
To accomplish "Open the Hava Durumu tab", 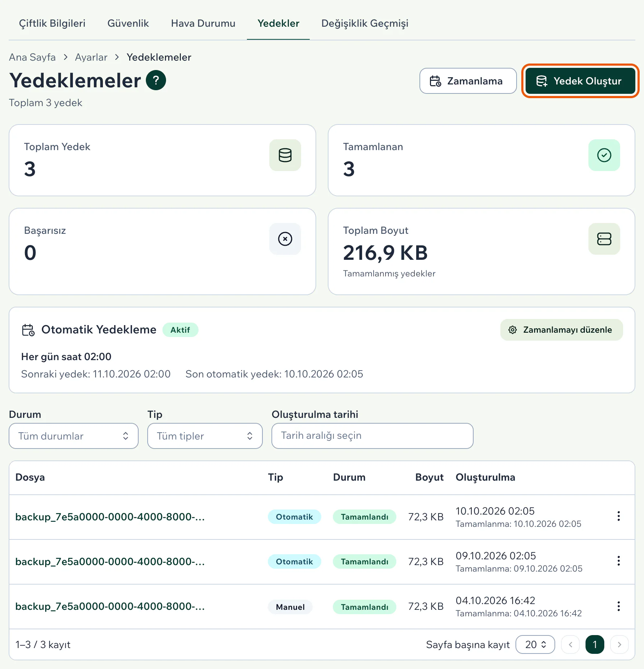I will [203, 23].
